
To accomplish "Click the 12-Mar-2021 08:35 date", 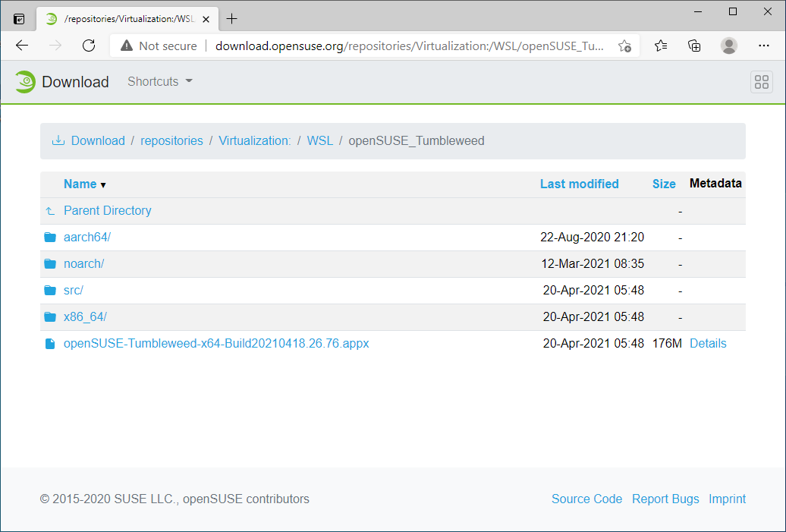I will pos(593,264).
